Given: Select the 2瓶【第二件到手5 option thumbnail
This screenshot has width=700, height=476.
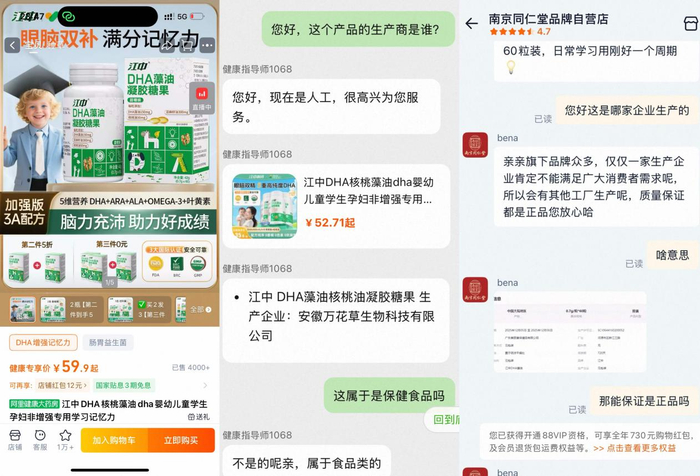Looking at the screenshot, I should (x=71, y=309).
